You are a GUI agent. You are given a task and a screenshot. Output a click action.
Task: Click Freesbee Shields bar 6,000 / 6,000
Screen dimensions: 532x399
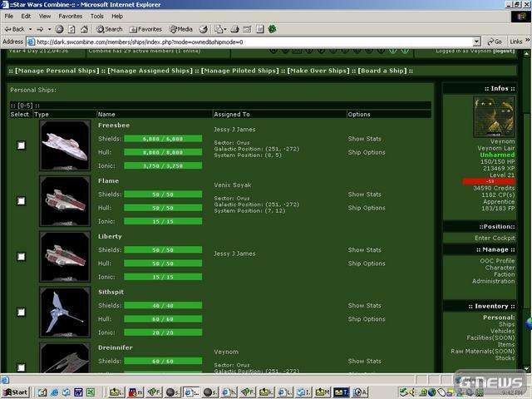(x=163, y=139)
